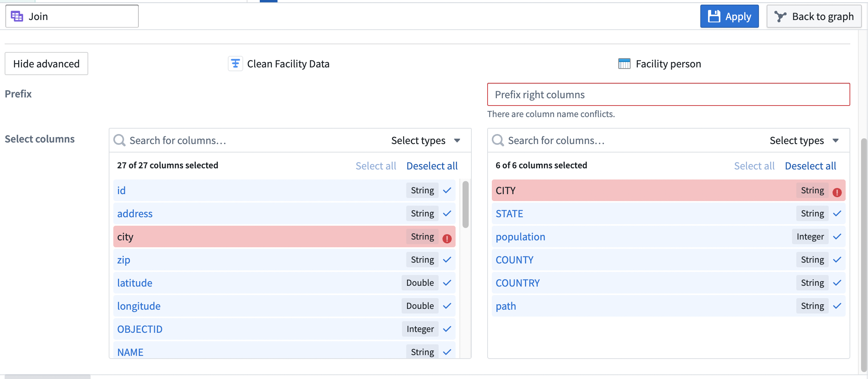The width and height of the screenshot is (868, 379).
Task: Deselect the address column checkmark
Action: click(447, 213)
